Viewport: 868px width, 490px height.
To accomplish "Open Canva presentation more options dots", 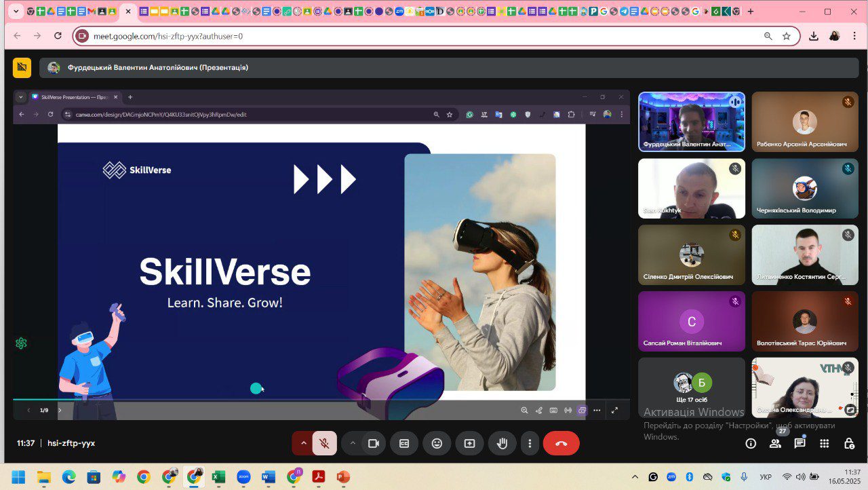I will click(x=597, y=410).
